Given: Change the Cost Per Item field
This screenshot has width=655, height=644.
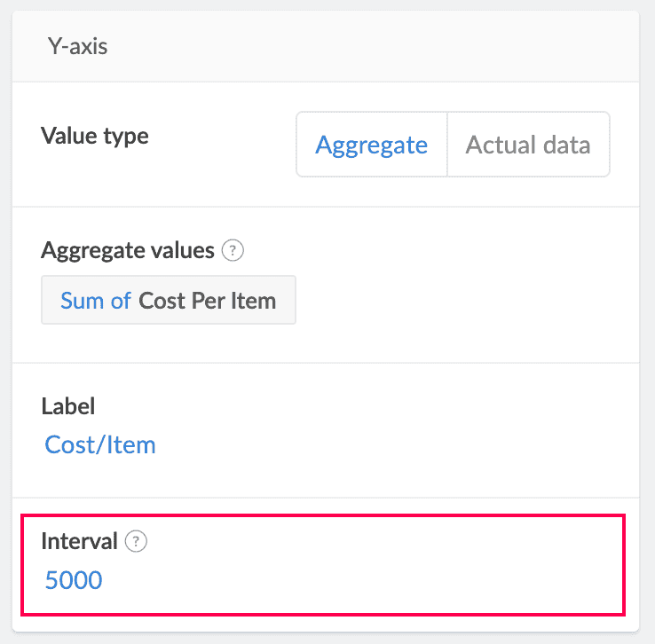Looking at the screenshot, I should tap(207, 301).
